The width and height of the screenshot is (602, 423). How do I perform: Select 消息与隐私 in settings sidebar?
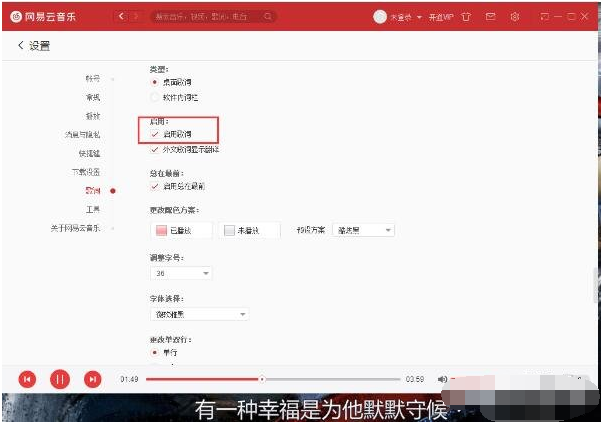pyautogui.click(x=82, y=135)
